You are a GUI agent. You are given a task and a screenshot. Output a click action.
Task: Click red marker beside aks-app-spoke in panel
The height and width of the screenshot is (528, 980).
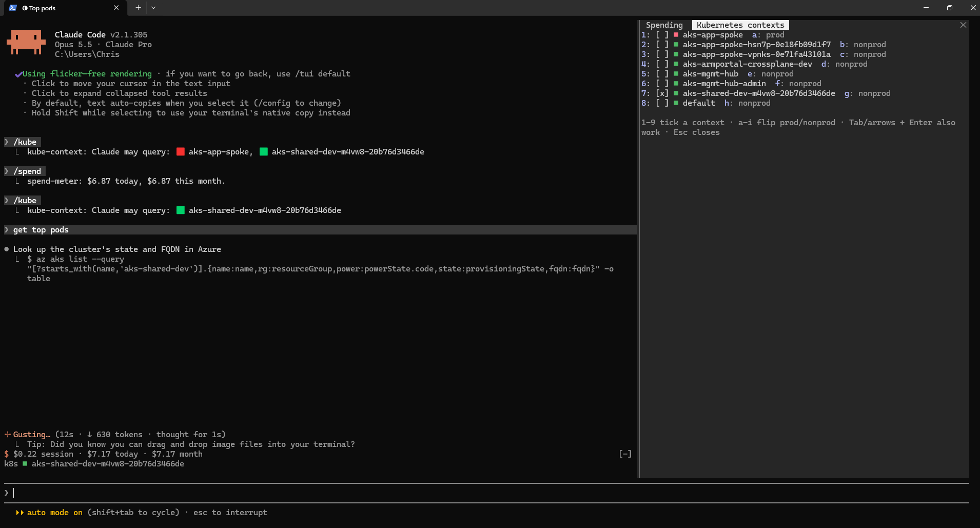tap(676, 35)
